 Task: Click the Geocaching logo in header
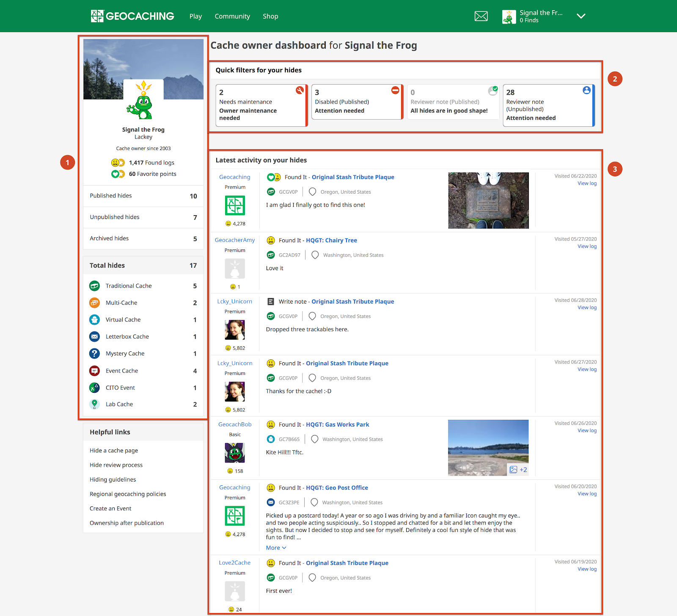(132, 16)
